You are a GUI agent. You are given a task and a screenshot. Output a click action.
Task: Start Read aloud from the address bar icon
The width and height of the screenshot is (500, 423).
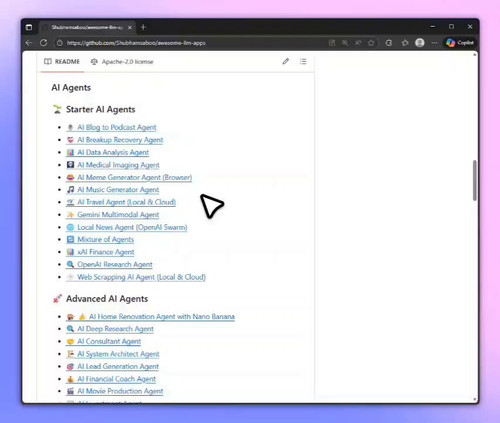[358, 43]
